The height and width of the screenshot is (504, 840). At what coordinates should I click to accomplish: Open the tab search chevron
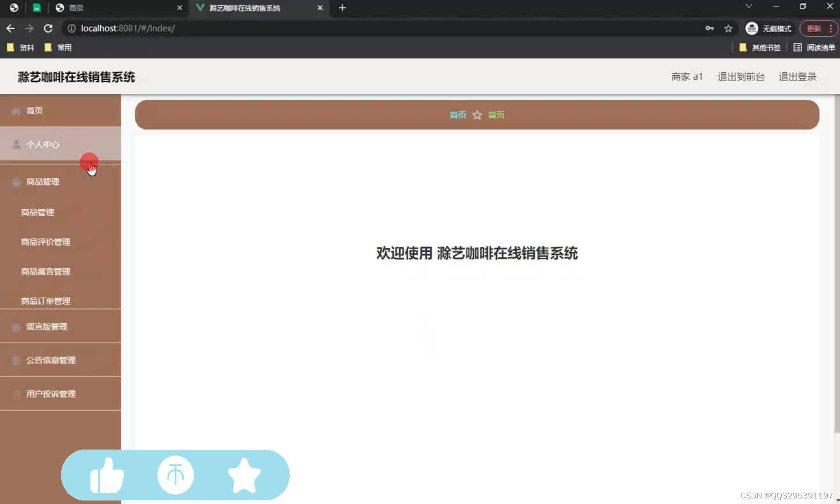pos(749,6)
